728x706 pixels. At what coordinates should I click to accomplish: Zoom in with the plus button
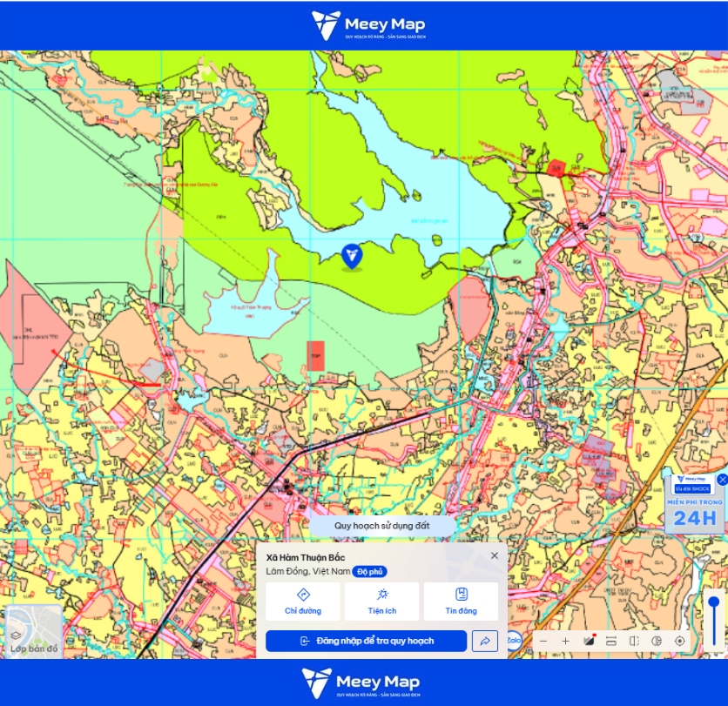coord(565,641)
